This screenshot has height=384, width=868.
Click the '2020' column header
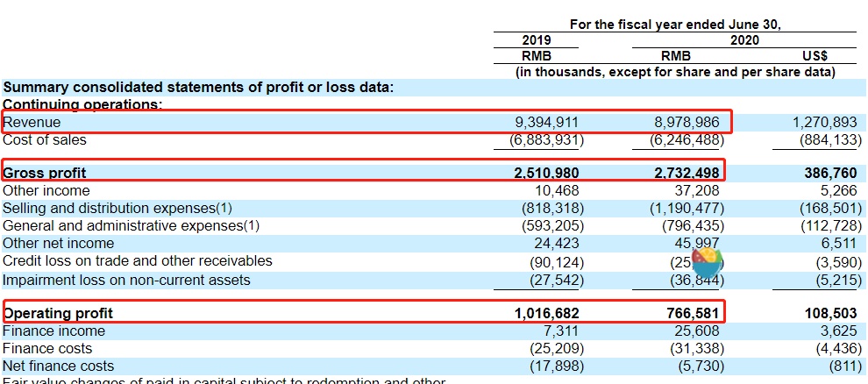coord(744,40)
